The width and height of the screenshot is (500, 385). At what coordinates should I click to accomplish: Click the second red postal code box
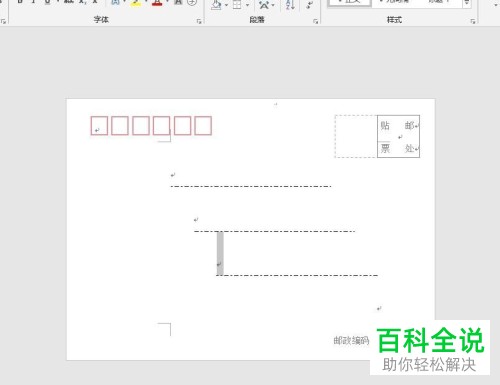[x=120, y=125]
